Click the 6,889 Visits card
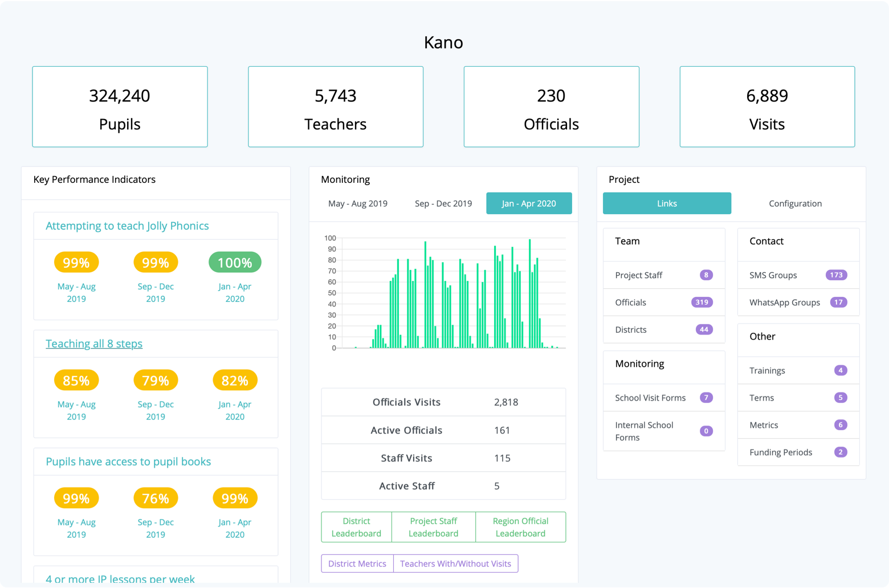The height and width of the screenshot is (588, 889). [767, 107]
